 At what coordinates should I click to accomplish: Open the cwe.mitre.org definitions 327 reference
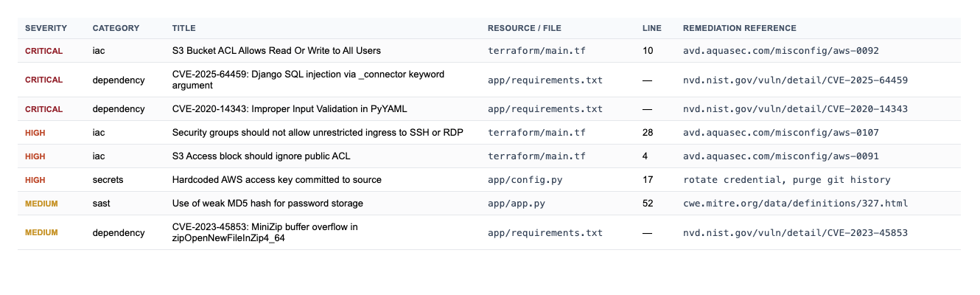tap(795, 204)
